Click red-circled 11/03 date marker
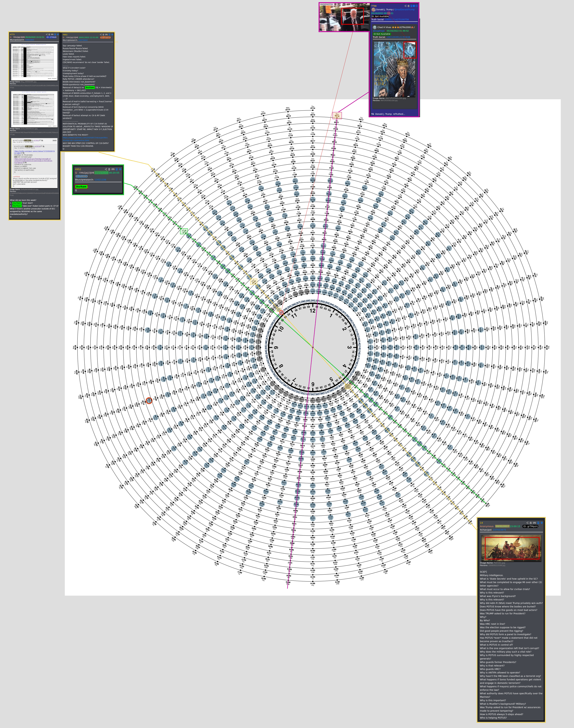The height and width of the screenshot is (728, 574). (149, 401)
